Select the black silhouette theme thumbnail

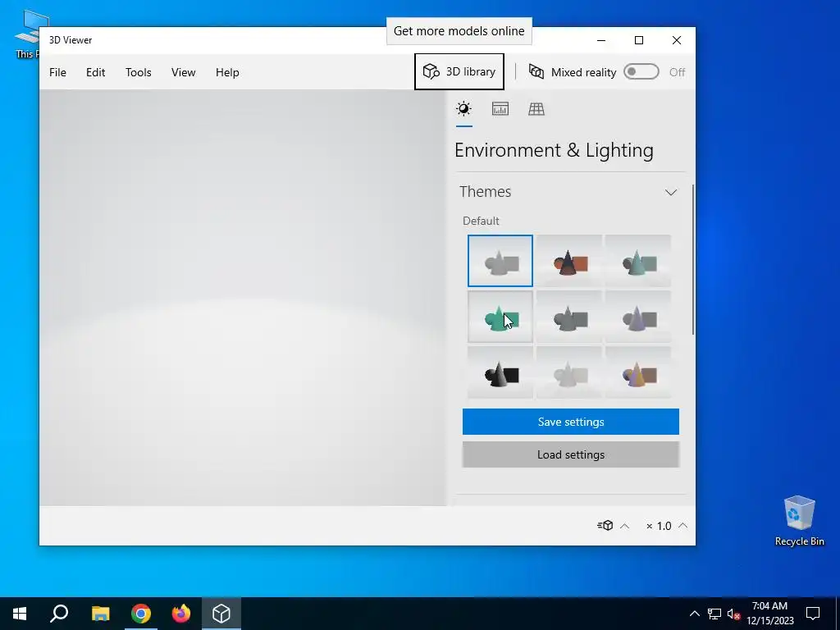(500, 372)
